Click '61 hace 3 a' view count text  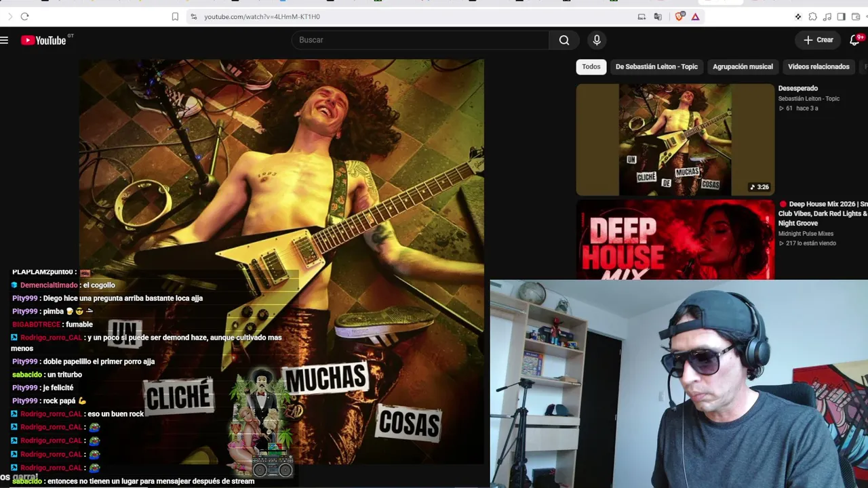[x=799, y=108]
